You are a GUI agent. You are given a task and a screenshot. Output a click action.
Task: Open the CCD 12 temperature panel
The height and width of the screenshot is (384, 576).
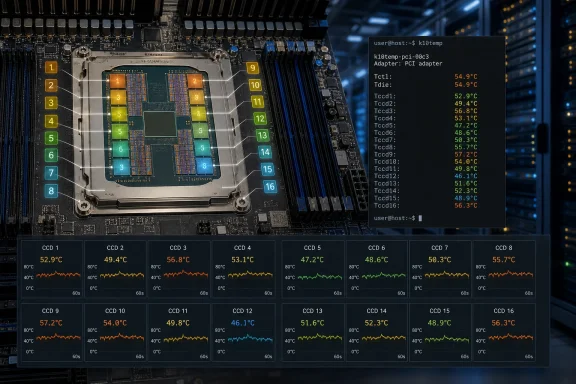pos(243,332)
